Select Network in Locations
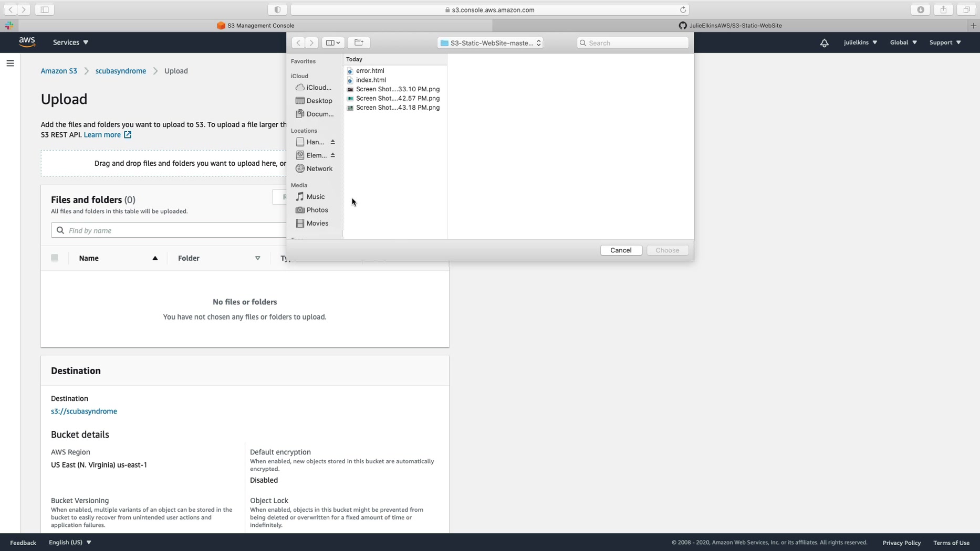Viewport: 980px width, 551px height. tap(314, 168)
